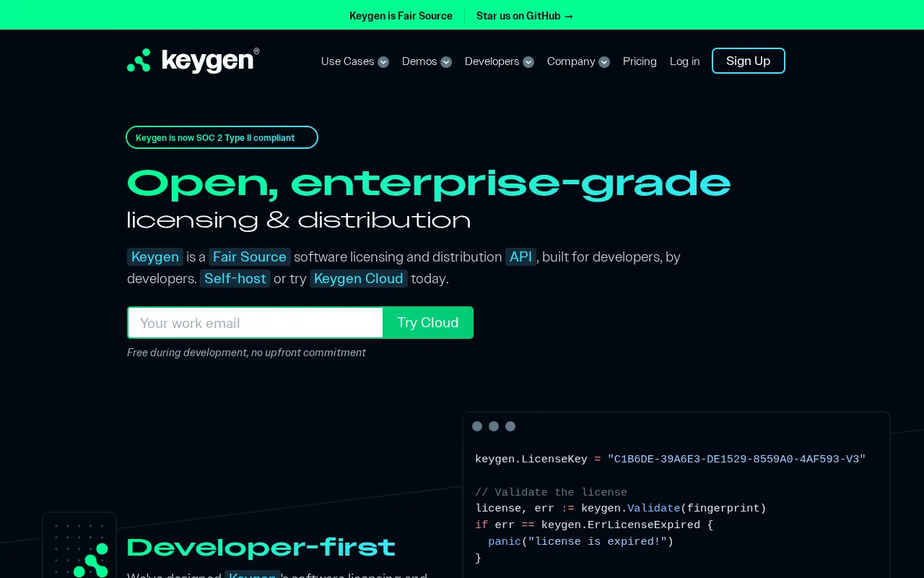The height and width of the screenshot is (578, 924).
Task: Open the Company menu
Action: point(571,61)
